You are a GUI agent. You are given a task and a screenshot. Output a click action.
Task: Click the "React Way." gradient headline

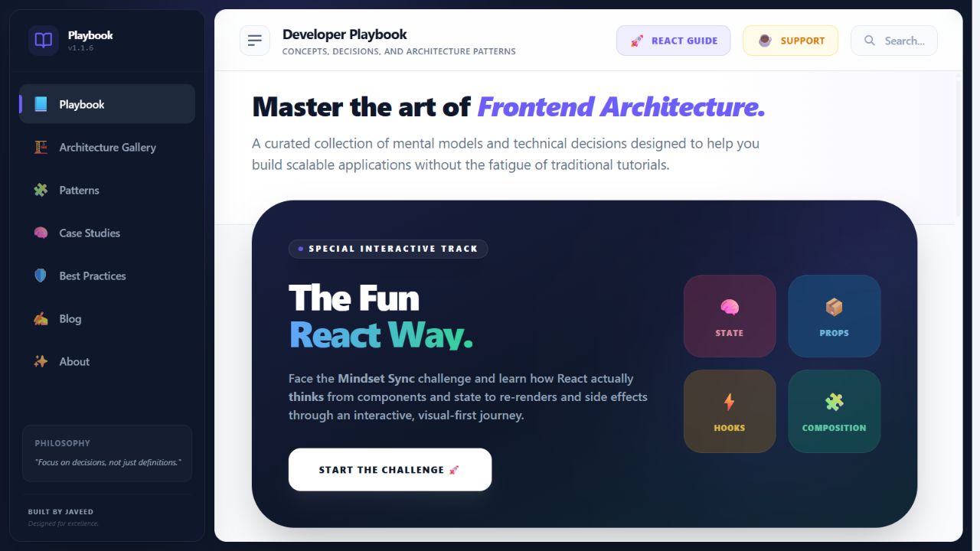(x=381, y=335)
